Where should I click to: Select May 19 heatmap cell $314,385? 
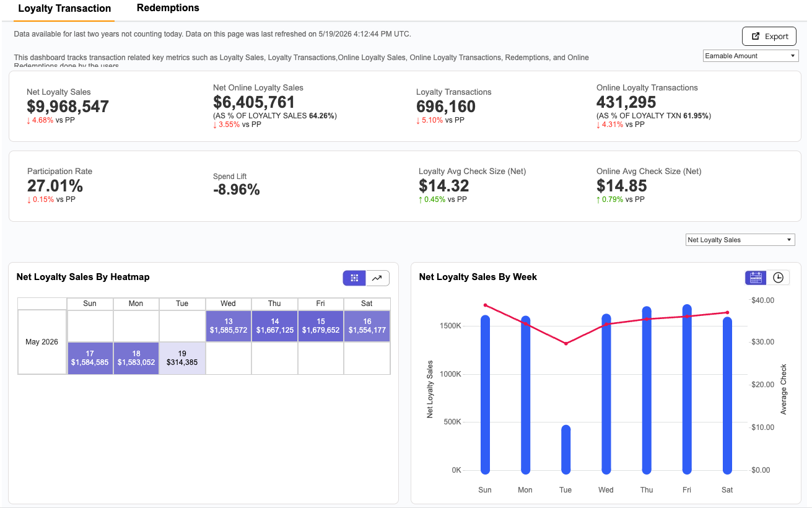[182, 358]
